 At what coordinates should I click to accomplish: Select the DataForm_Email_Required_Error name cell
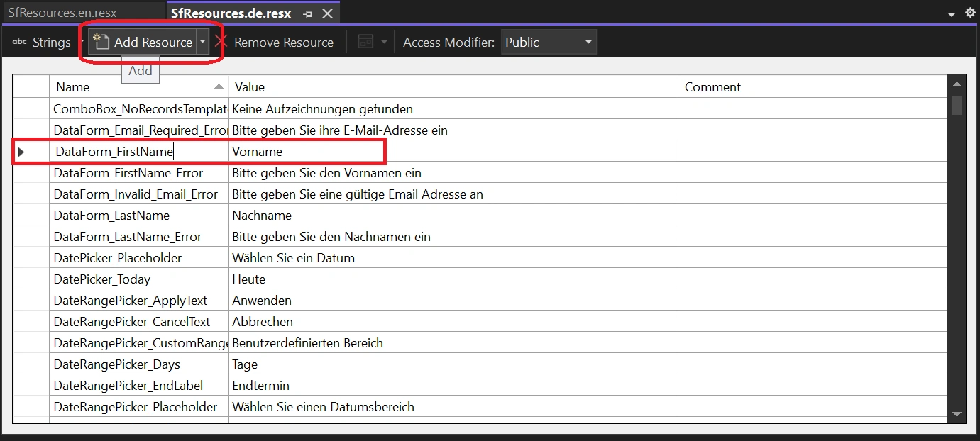(138, 130)
